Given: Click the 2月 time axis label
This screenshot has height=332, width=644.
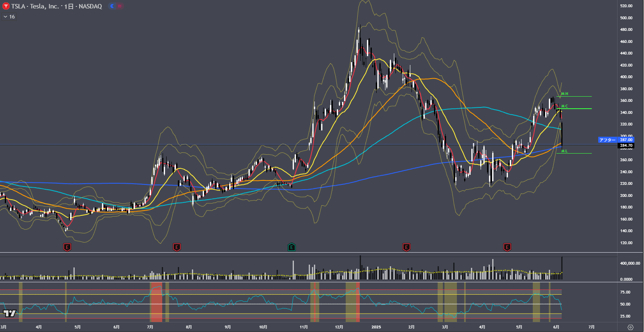Looking at the screenshot, I should (411, 327).
